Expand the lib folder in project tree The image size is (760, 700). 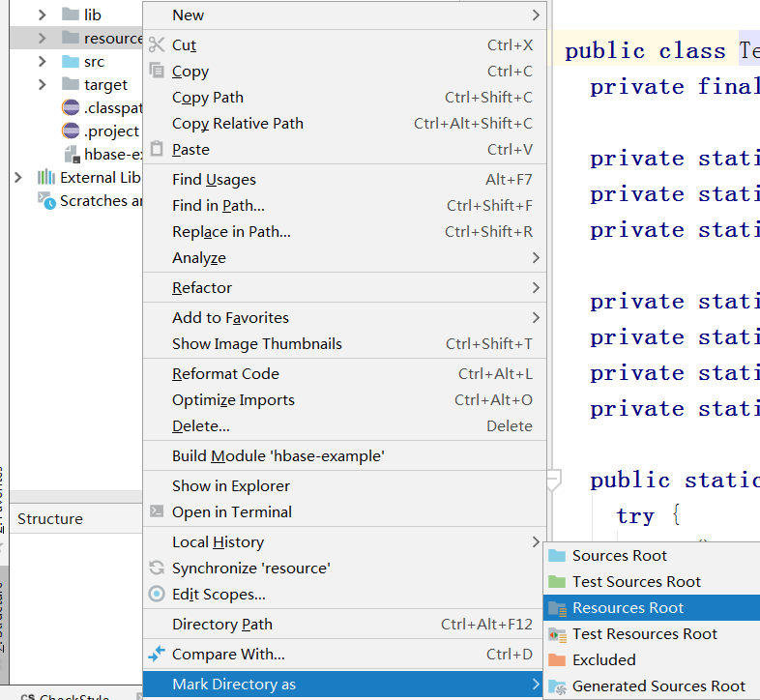(x=42, y=15)
